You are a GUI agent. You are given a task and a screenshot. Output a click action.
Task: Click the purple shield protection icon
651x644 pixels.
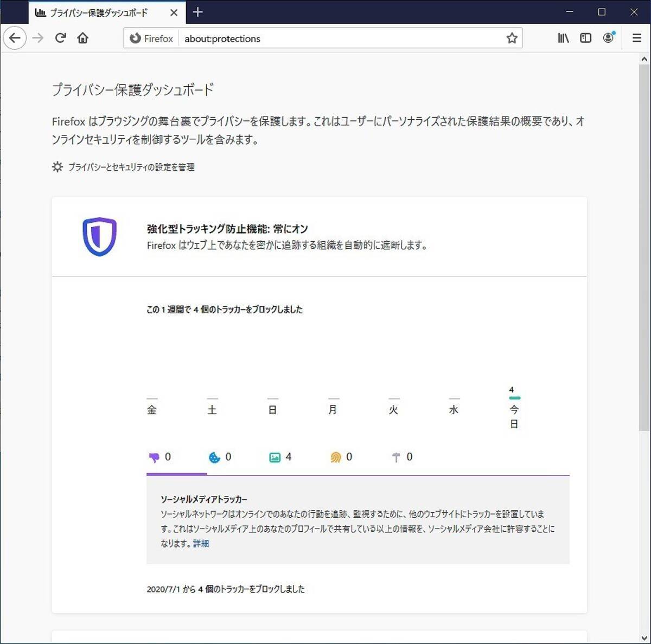99,237
